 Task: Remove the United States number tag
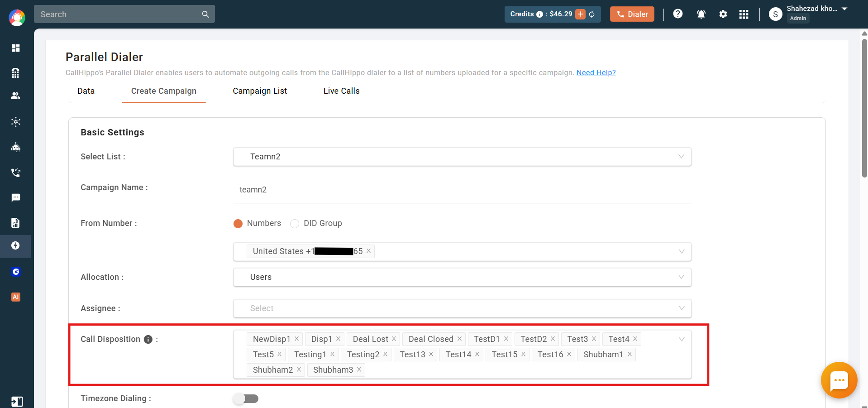tap(368, 251)
